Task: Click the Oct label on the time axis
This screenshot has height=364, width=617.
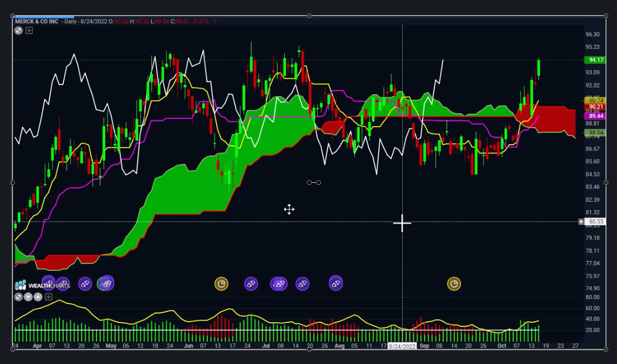Action: pyautogui.click(x=502, y=346)
